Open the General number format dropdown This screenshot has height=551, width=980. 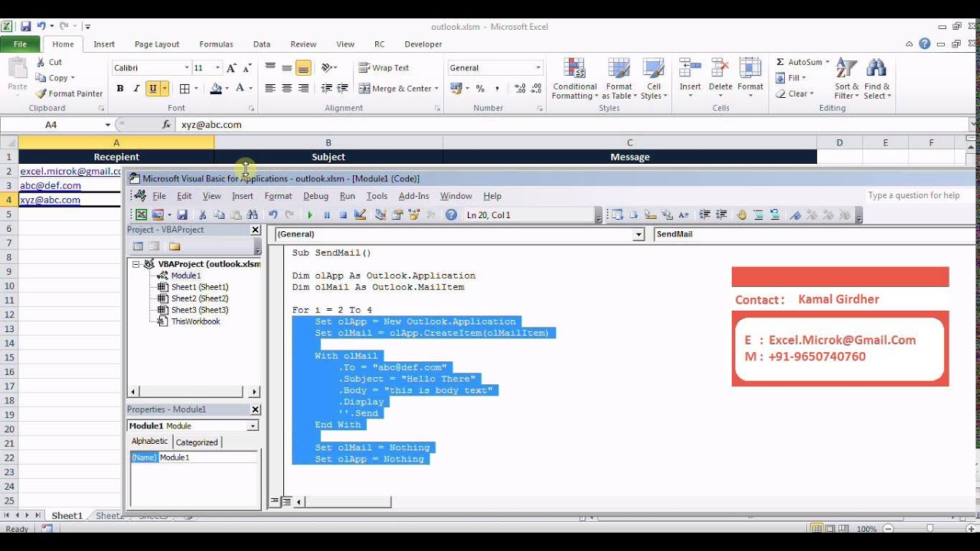[x=538, y=68]
